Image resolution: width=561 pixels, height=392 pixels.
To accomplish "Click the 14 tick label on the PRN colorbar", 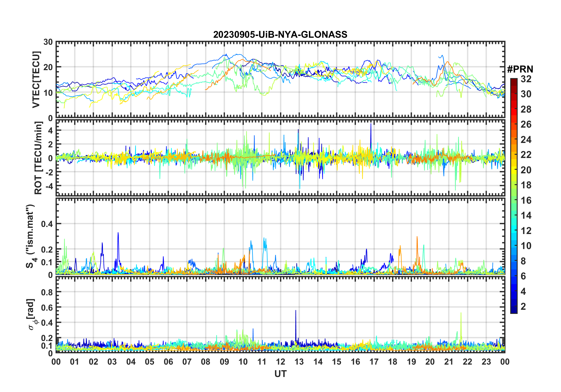I will coord(526,215).
